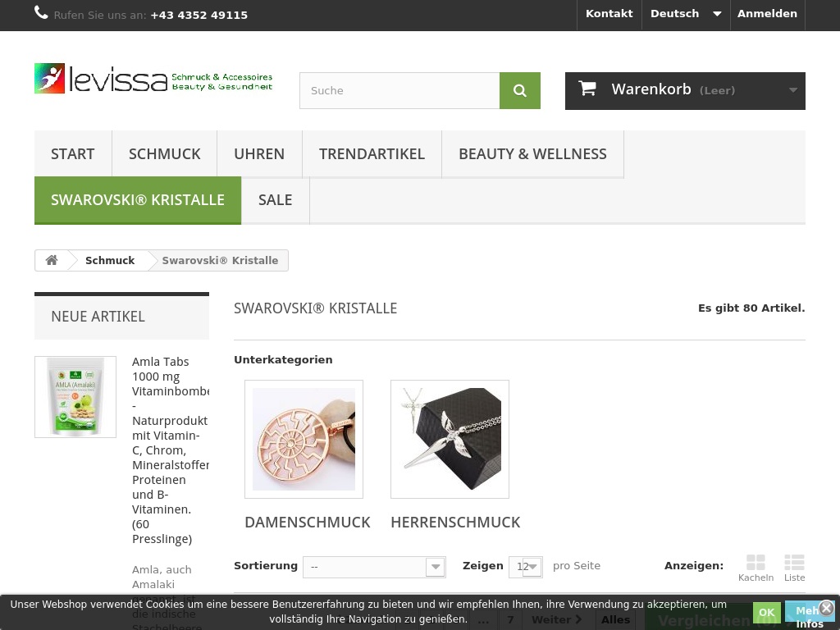
Task: Click the Kontakt link
Action: click(609, 14)
